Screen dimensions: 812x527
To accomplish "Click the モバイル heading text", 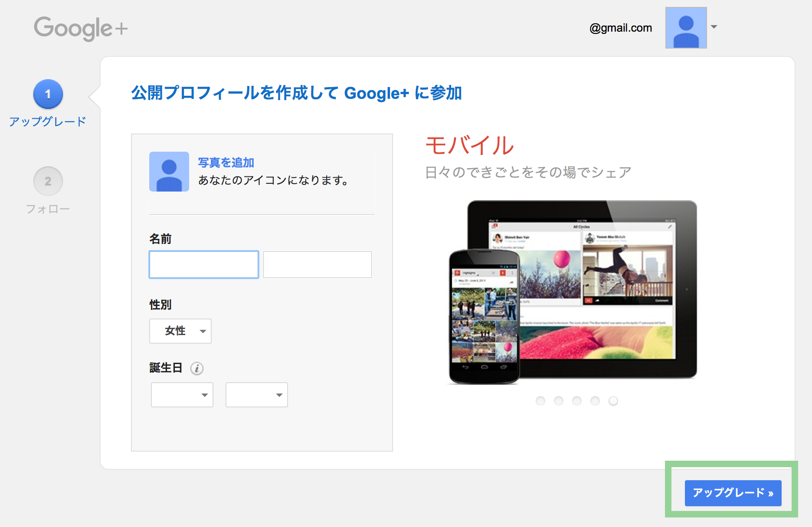I will tap(470, 145).
